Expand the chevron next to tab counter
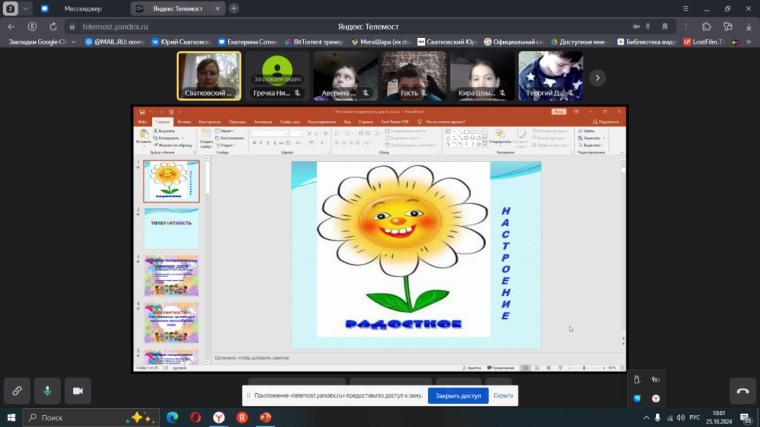Viewport: 760px width, 427px height. 26,8
